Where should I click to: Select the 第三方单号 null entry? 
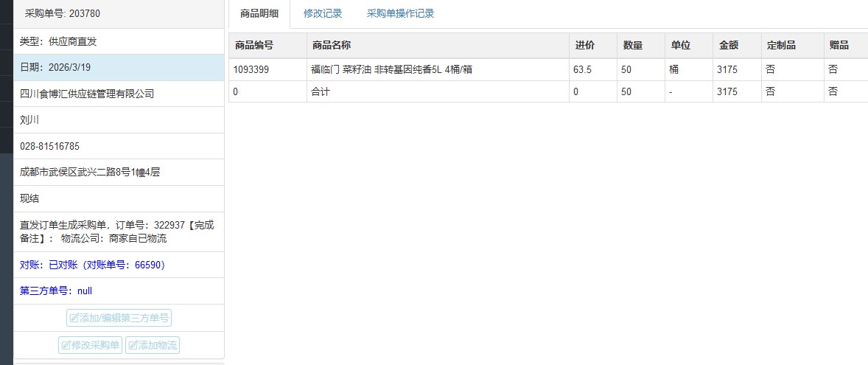[56, 291]
